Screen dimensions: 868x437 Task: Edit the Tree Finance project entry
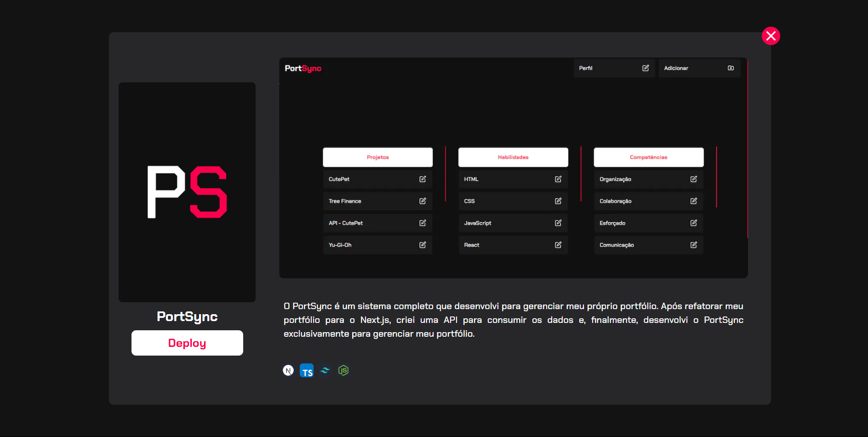[423, 201]
